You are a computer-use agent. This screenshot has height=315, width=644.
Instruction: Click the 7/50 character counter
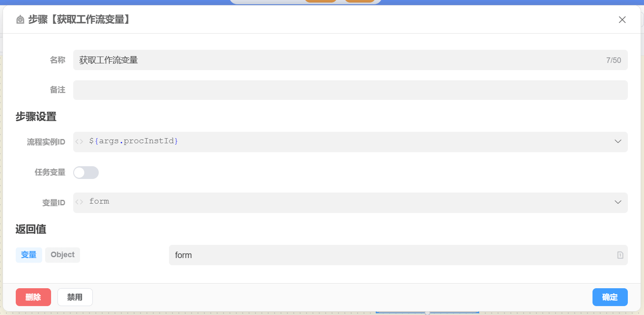click(x=613, y=60)
